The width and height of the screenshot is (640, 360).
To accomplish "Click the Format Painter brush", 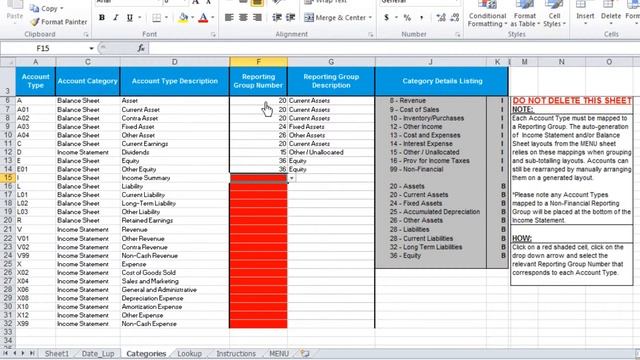I will tap(35, 22).
